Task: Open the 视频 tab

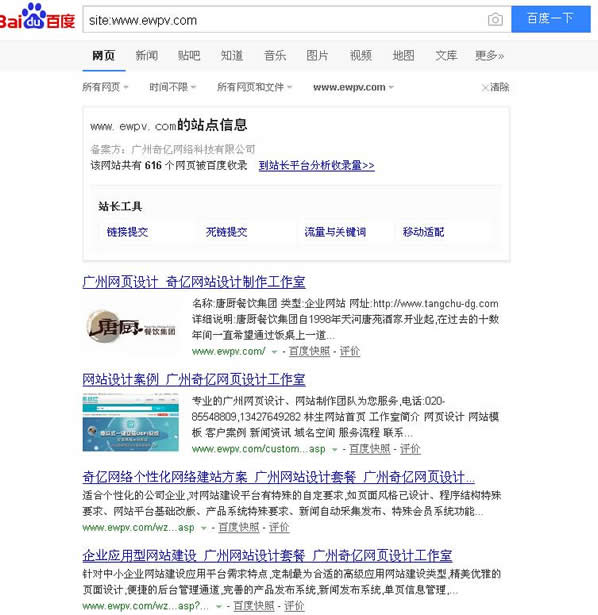Action: (361, 56)
